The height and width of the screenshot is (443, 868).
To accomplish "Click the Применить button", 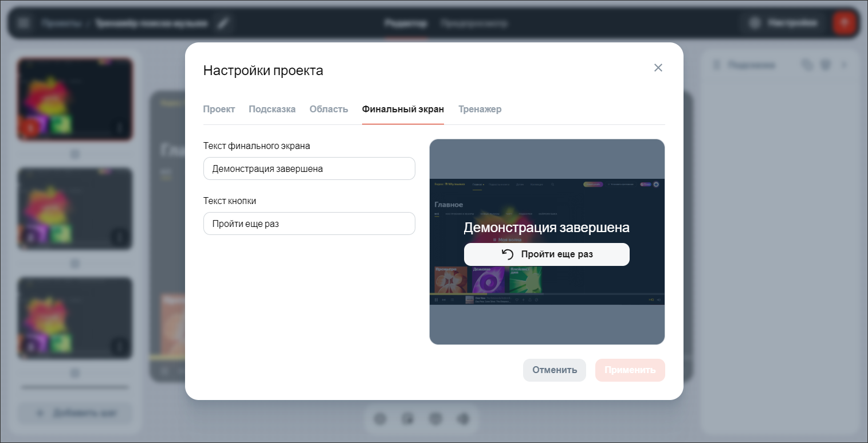I will [x=630, y=370].
